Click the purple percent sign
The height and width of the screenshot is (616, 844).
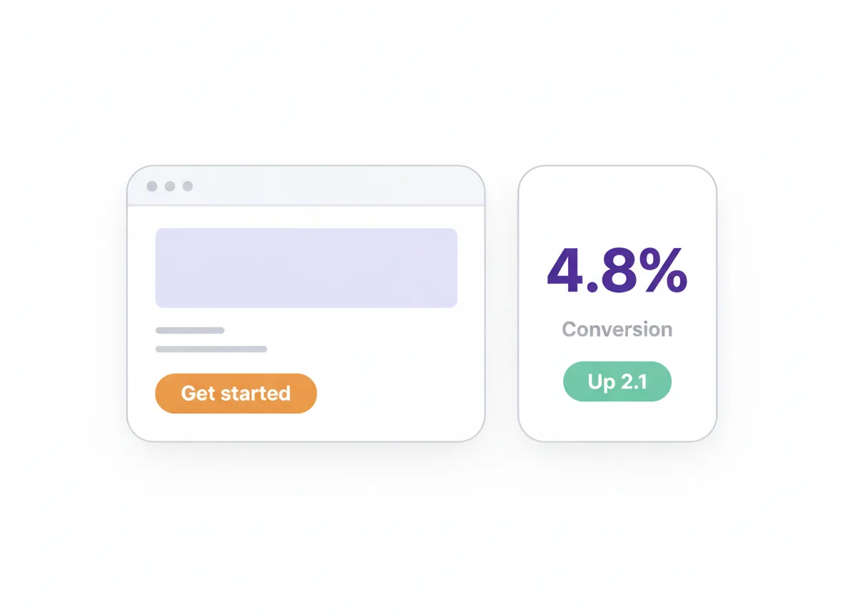pos(664,270)
